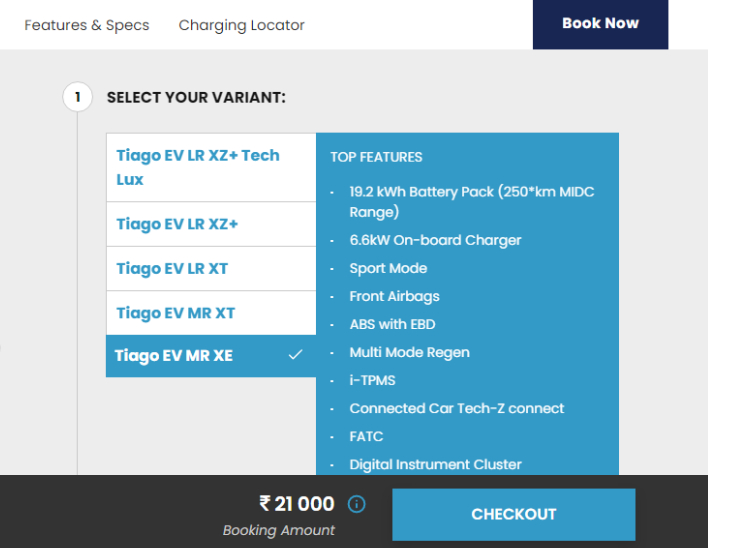
Task: Proceed with the CHECKOUT button
Action: tap(513, 514)
